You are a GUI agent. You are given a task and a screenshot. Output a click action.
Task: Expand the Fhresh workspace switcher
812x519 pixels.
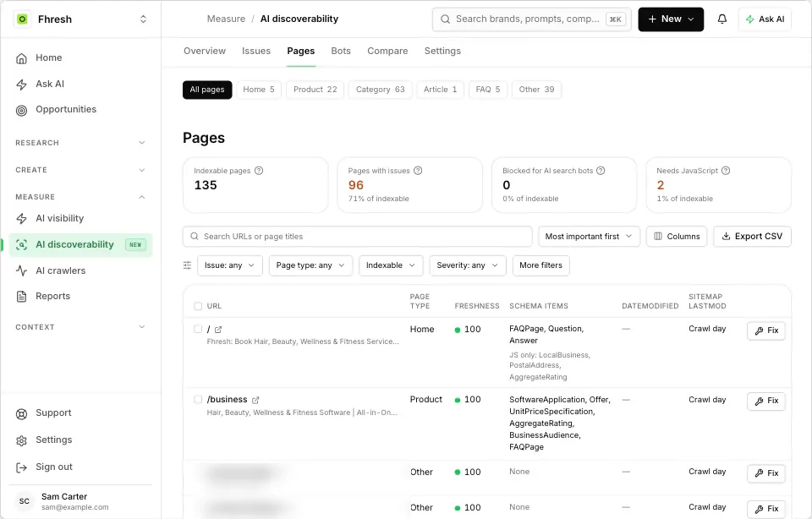tap(143, 19)
